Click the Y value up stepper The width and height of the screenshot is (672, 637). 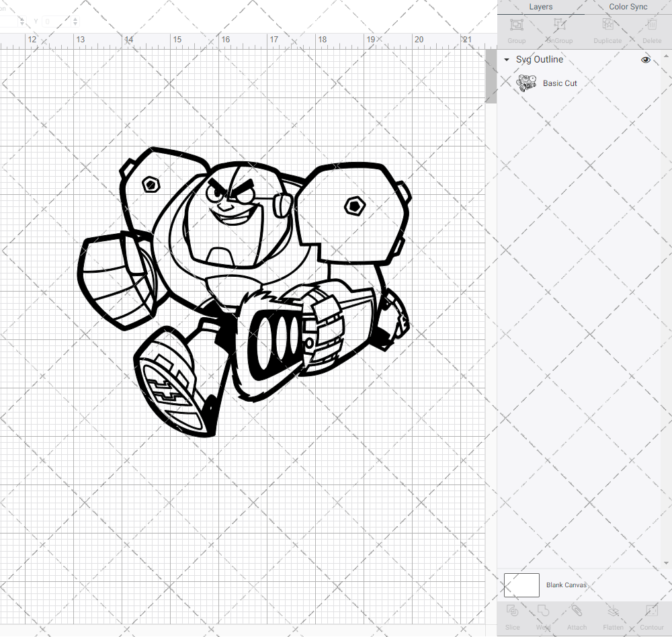coord(74,18)
